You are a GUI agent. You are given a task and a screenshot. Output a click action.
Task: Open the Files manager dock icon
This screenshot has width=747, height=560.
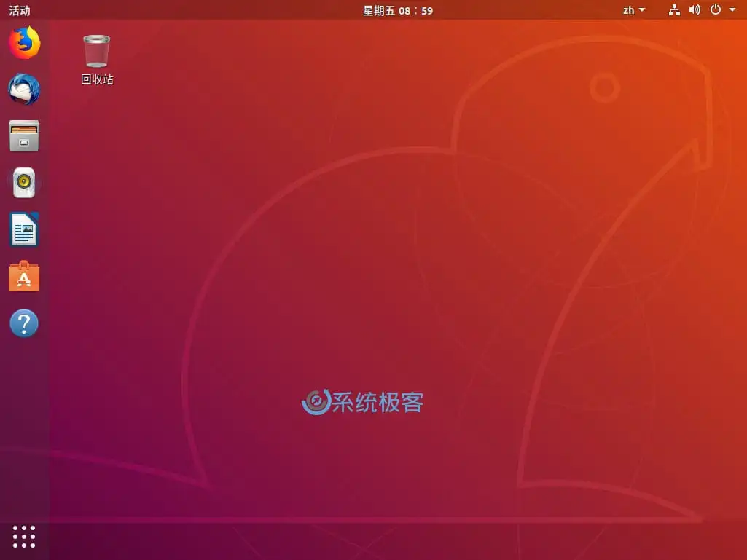(x=24, y=135)
